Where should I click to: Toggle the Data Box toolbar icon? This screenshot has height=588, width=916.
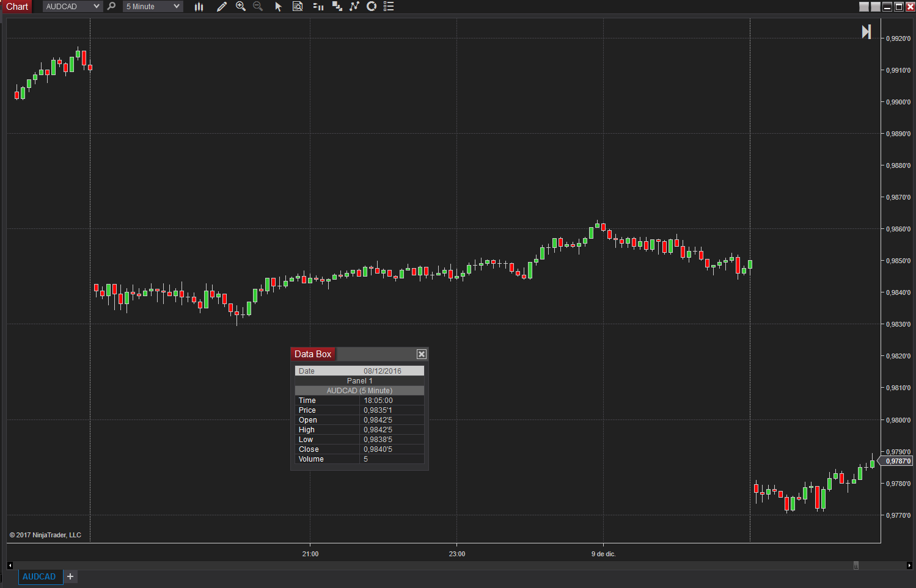point(298,6)
